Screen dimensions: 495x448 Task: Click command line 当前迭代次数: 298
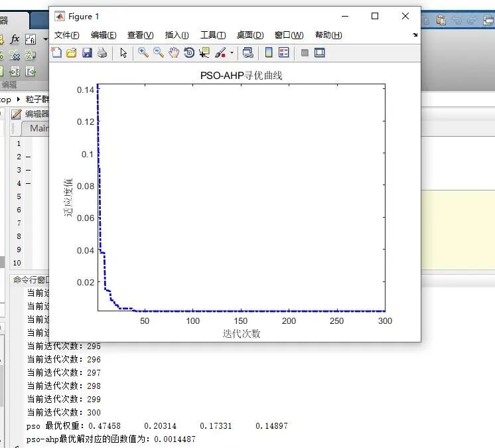tap(64, 386)
